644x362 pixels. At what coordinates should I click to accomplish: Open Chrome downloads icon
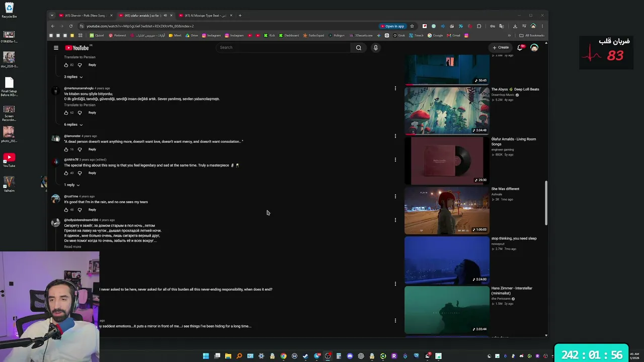click(x=515, y=26)
